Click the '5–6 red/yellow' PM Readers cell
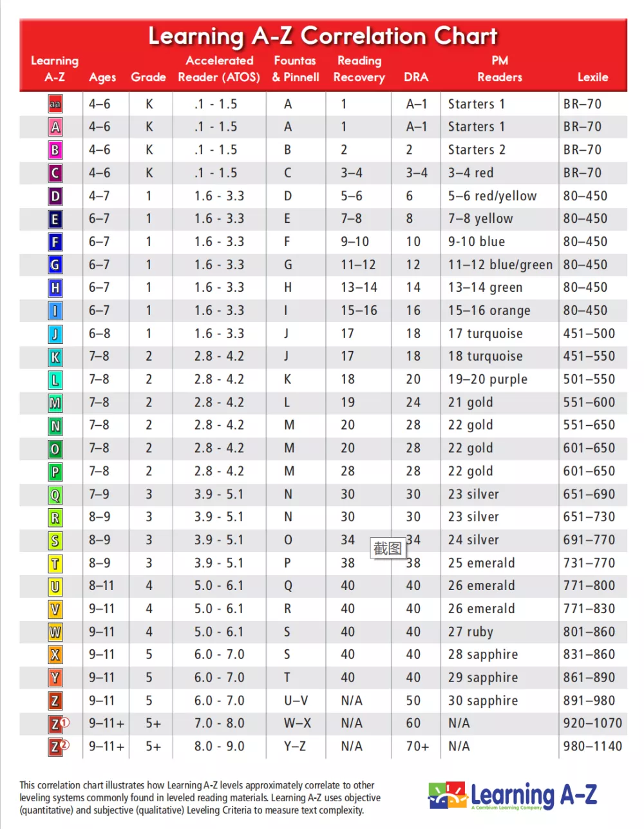Screen dimensions: 644x829 pyautogui.click(x=492, y=196)
